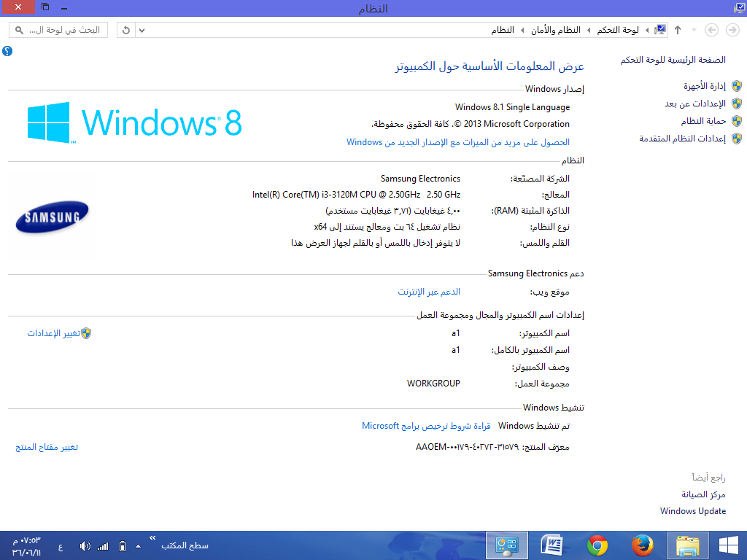
Task: Open the الدعم عبر الإنترنت link
Action: click(429, 292)
